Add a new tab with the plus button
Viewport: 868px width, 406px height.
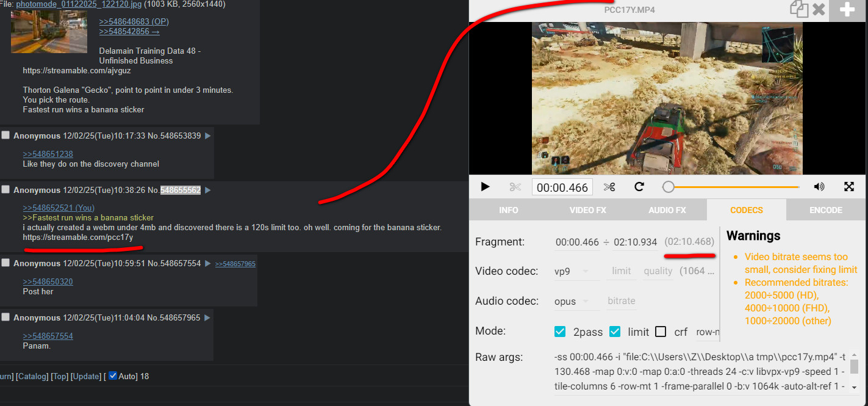pyautogui.click(x=847, y=9)
